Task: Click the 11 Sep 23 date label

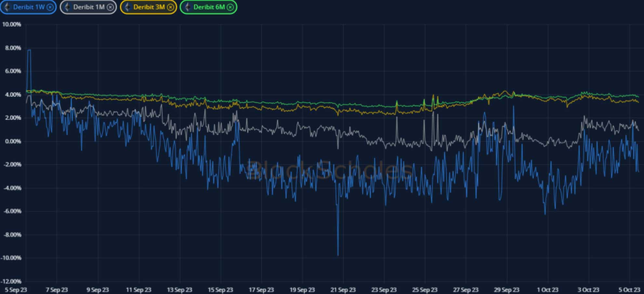Action: coord(139,290)
